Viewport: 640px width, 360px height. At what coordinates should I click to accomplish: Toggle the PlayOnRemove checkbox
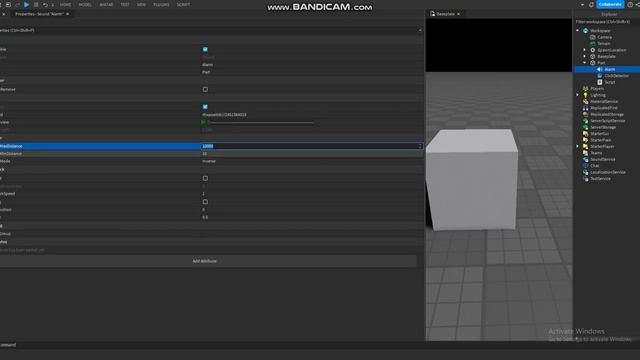pyautogui.click(x=205, y=89)
